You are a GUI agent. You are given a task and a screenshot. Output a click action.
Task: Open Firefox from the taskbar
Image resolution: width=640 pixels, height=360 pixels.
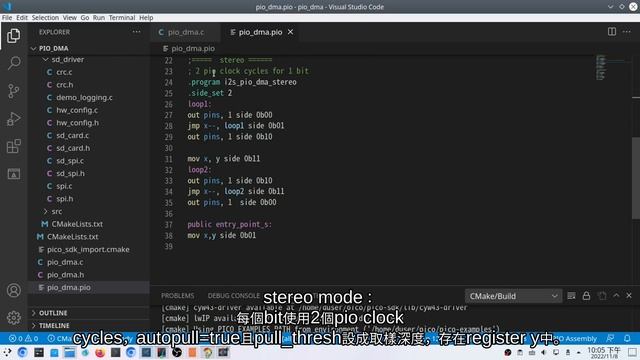(100, 352)
